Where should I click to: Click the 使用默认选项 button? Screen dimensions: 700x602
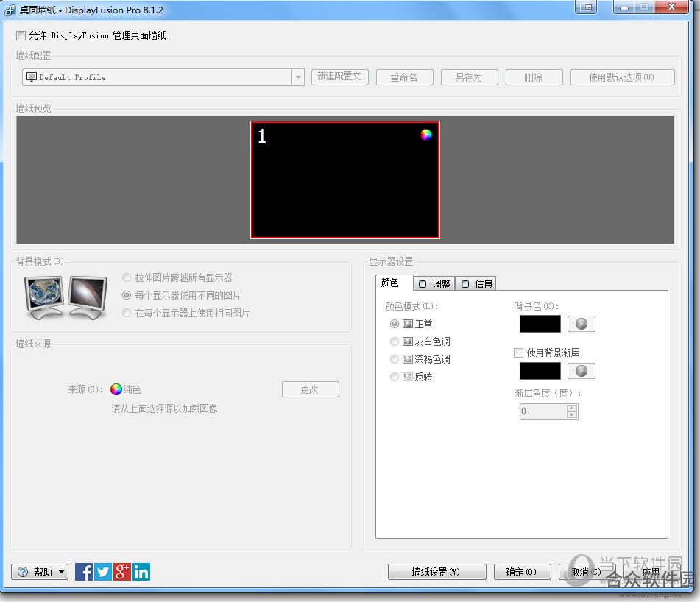[622, 77]
